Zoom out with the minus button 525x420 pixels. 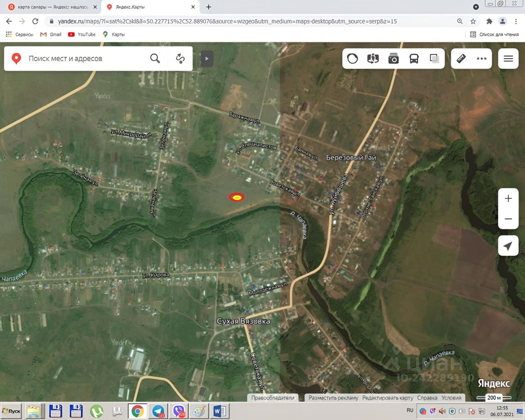pos(508,219)
